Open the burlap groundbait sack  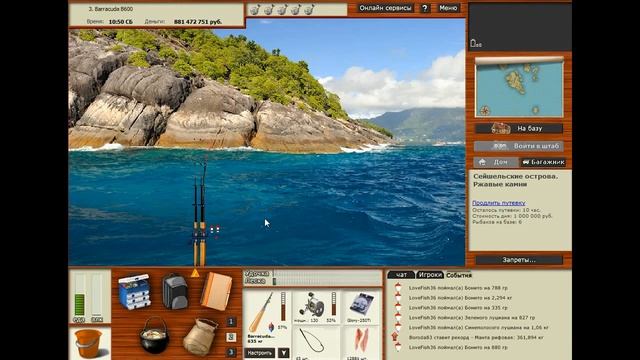[200, 337]
